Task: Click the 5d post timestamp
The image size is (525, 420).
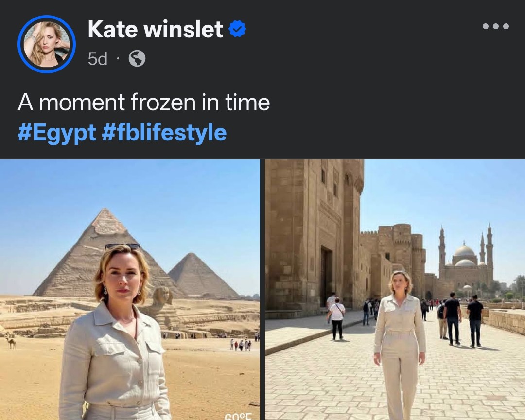Action: (x=97, y=59)
